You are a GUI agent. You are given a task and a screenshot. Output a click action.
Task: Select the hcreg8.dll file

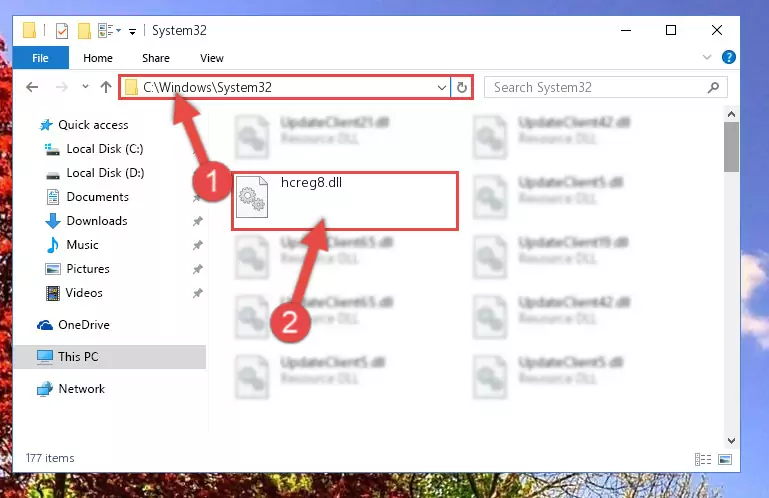point(345,201)
